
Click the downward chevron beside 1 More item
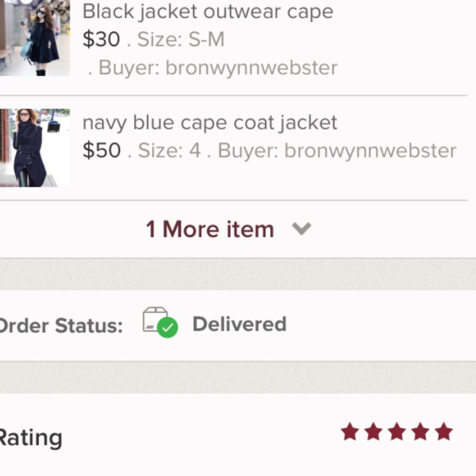[x=301, y=229]
